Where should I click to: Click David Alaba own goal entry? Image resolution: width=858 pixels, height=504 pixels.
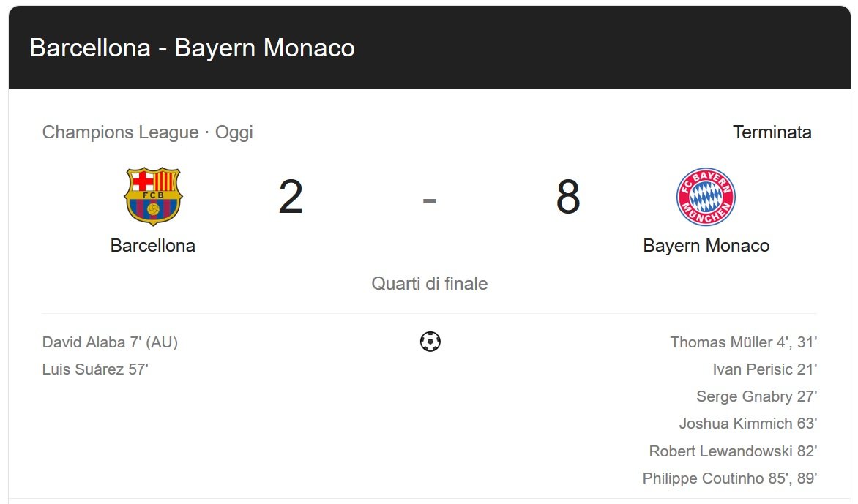110,342
